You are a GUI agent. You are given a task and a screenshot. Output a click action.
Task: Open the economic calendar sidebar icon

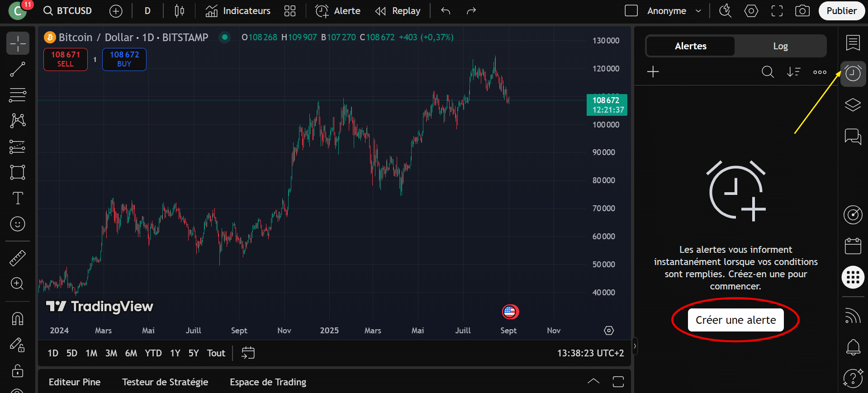(853, 246)
